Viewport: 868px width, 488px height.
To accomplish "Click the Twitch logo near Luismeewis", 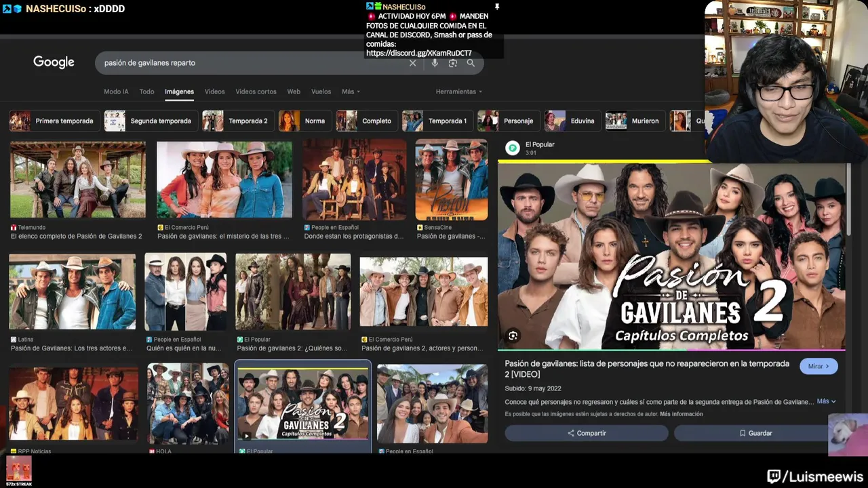I will 774,476.
